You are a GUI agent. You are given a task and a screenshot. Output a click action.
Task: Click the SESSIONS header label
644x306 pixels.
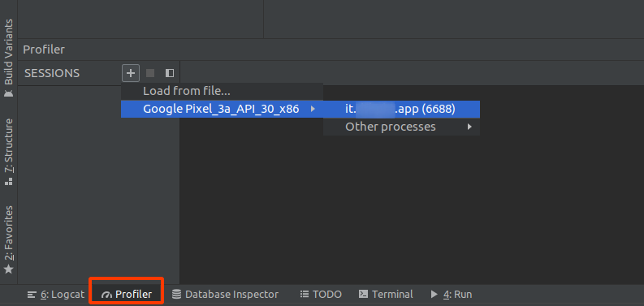point(52,74)
